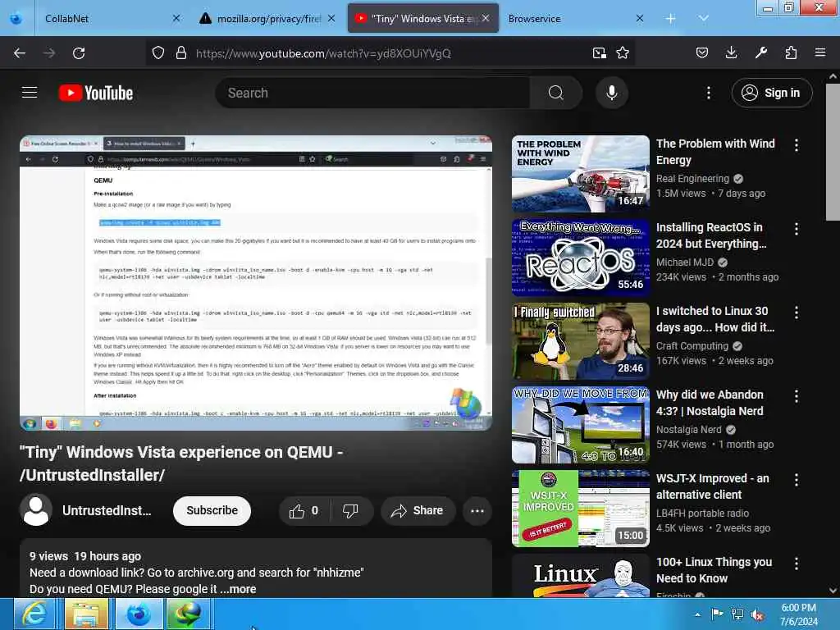
Task: Launch Internet Explorer from taskbar
Action: click(x=34, y=614)
